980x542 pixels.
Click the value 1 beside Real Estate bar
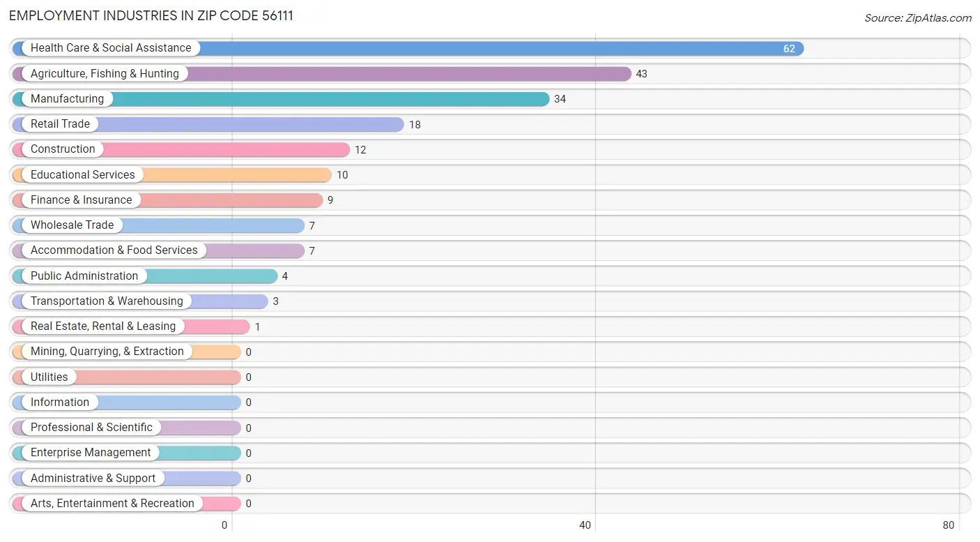pyautogui.click(x=257, y=327)
